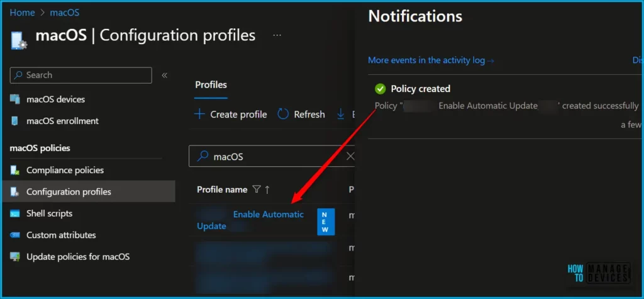The width and height of the screenshot is (644, 299).
Task: Open Custom attributes menu item
Action: (61, 235)
